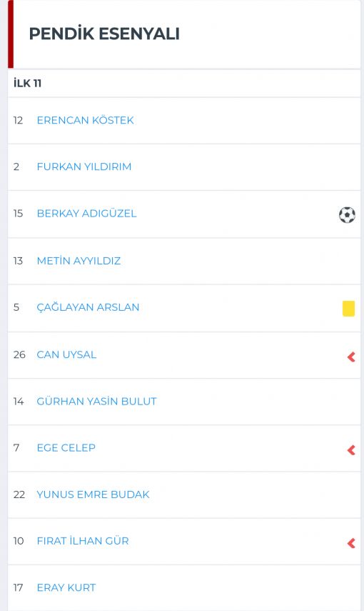Screen dimensions: 364x611
Task: Click Yunus Emre Budak name
Action: 93,495
